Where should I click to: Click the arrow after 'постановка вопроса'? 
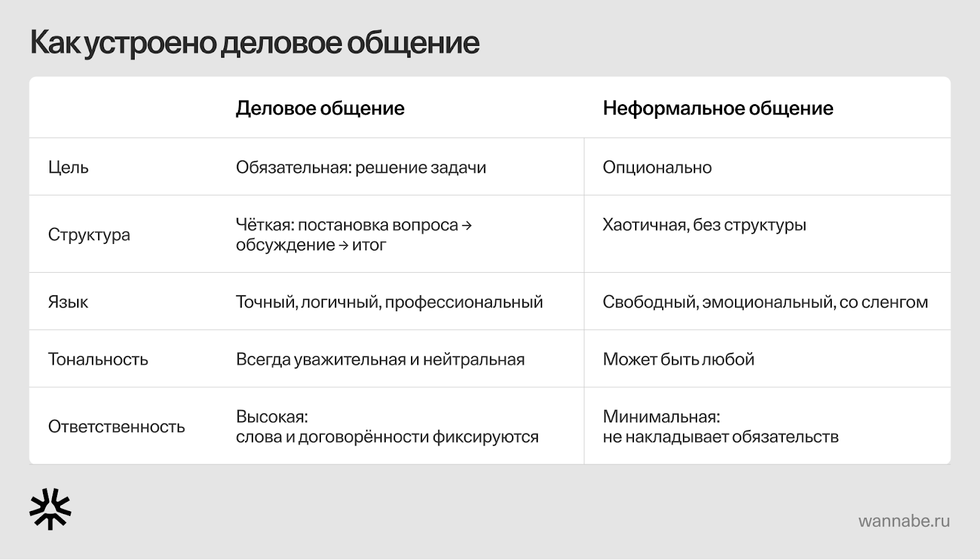(467, 225)
